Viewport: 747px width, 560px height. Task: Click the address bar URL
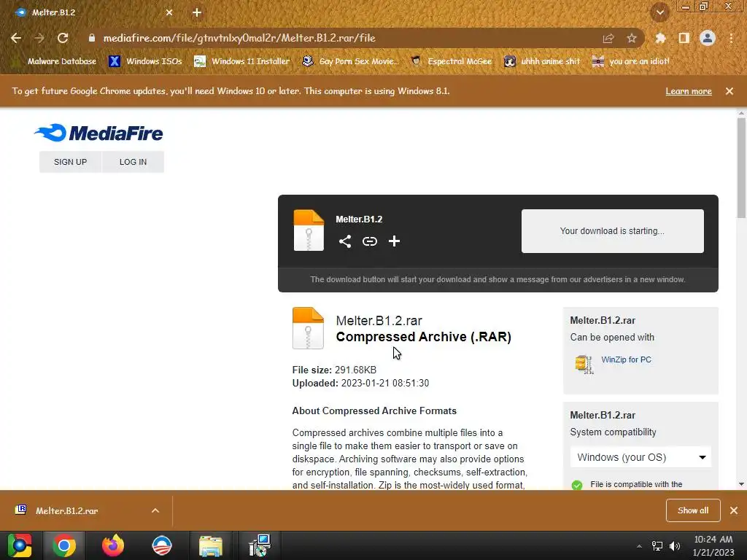click(x=239, y=38)
